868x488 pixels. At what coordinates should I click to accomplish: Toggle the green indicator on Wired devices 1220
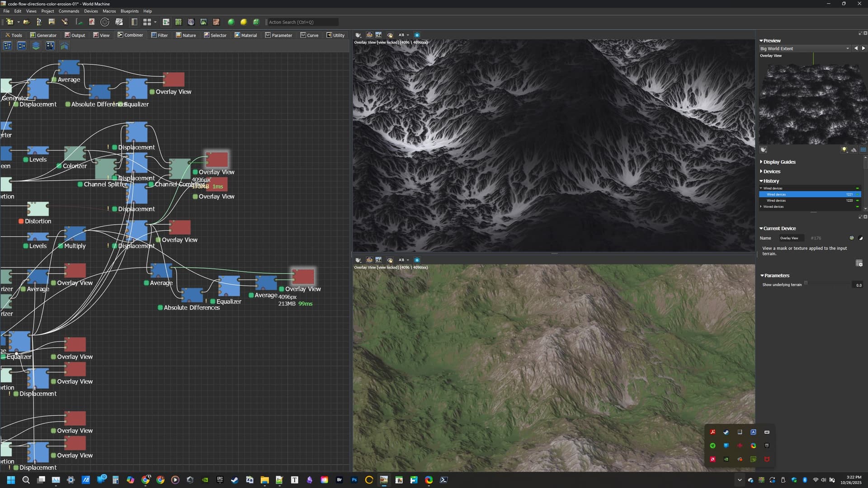(x=858, y=201)
